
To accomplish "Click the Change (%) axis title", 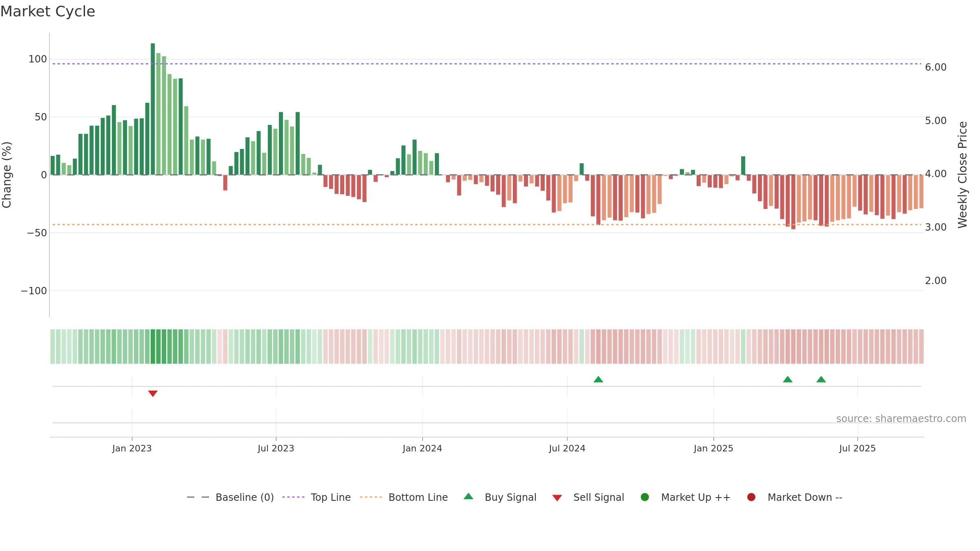I will click(7, 175).
